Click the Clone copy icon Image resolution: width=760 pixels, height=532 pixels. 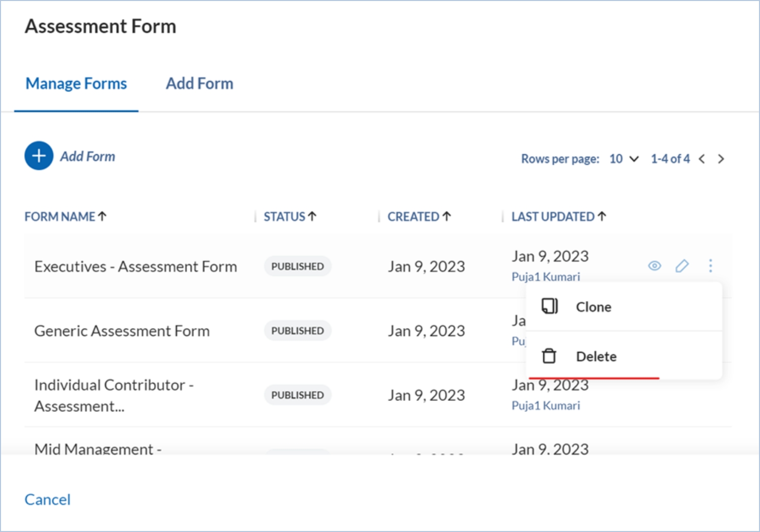pos(549,307)
